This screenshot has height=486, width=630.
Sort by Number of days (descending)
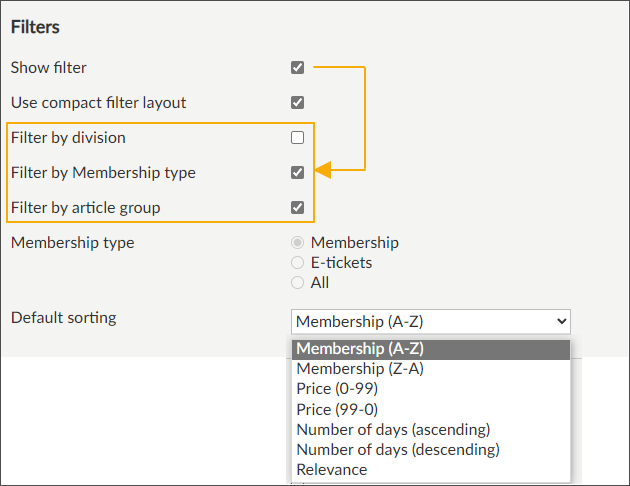(x=397, y=449)
